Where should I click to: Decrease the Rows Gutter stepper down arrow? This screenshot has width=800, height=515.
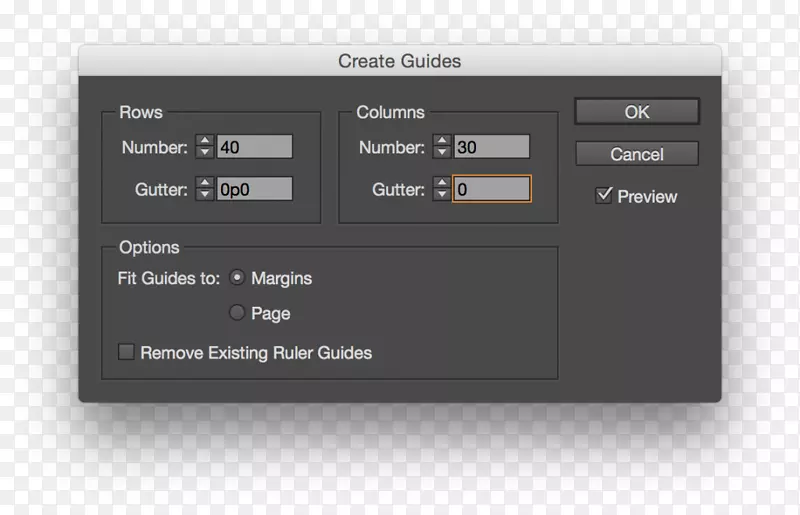coord(205,194)
